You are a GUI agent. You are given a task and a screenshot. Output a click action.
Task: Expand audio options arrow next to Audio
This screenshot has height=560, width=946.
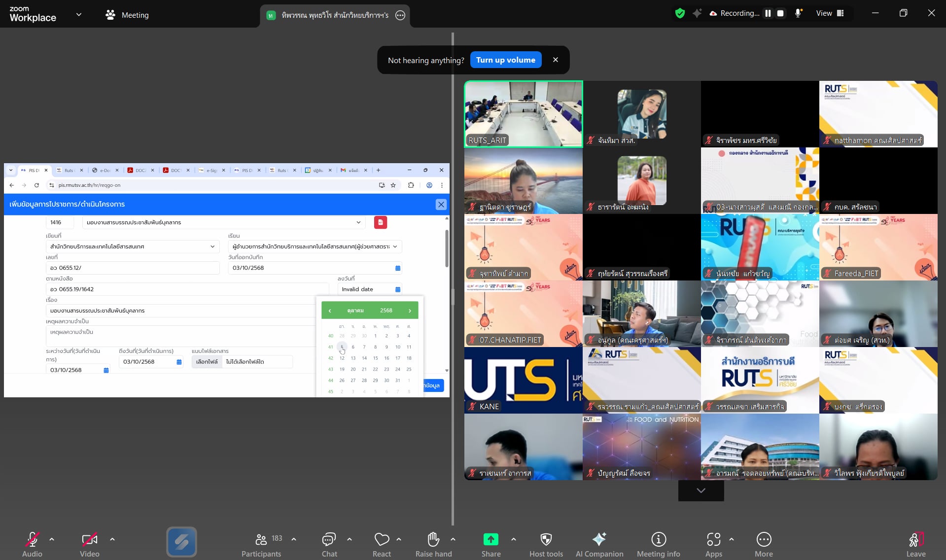click(52, 539)
